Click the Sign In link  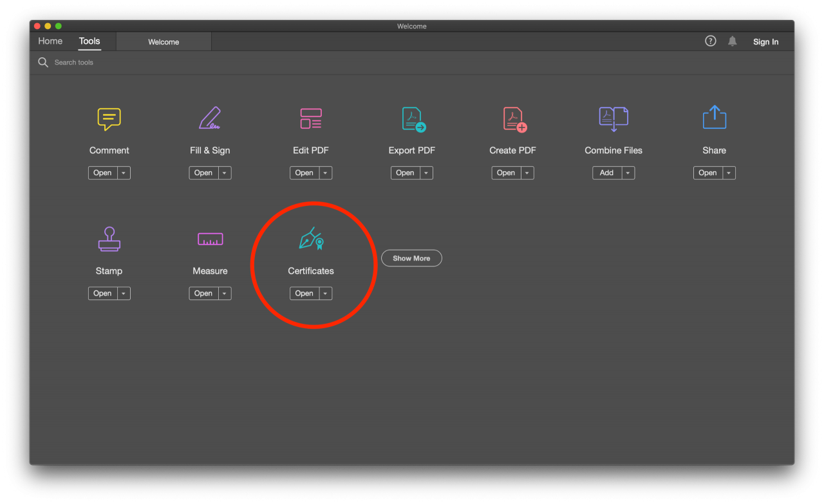tap(766, 42)
